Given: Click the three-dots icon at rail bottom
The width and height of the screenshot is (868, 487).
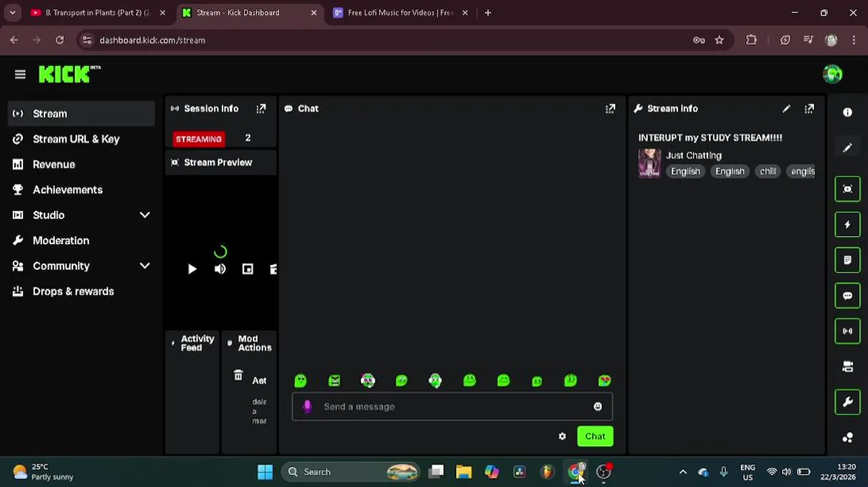Looking at the screenshot, I should coord(848,438).
